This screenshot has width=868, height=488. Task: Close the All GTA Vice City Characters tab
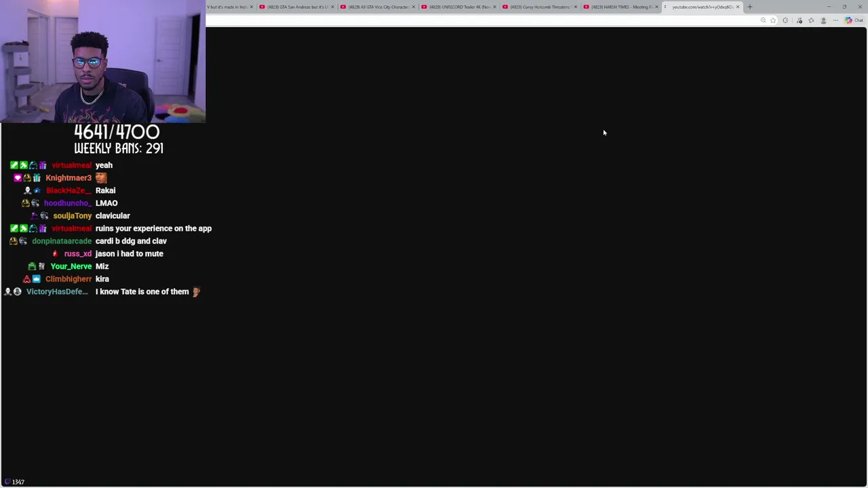(413, 7)
